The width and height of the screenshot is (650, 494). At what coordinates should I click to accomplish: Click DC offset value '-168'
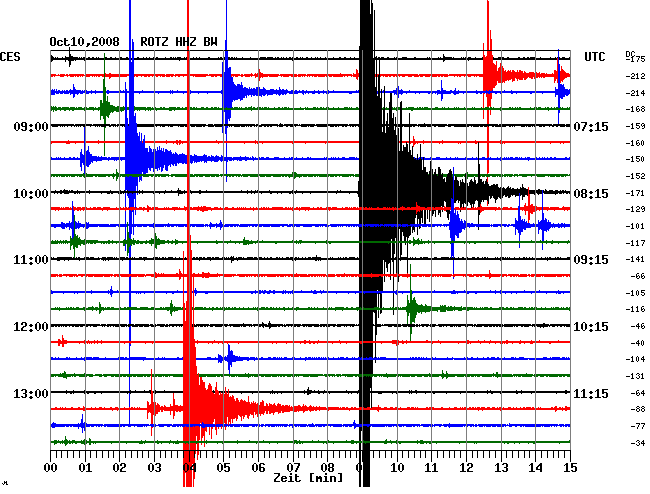(635, 109)
